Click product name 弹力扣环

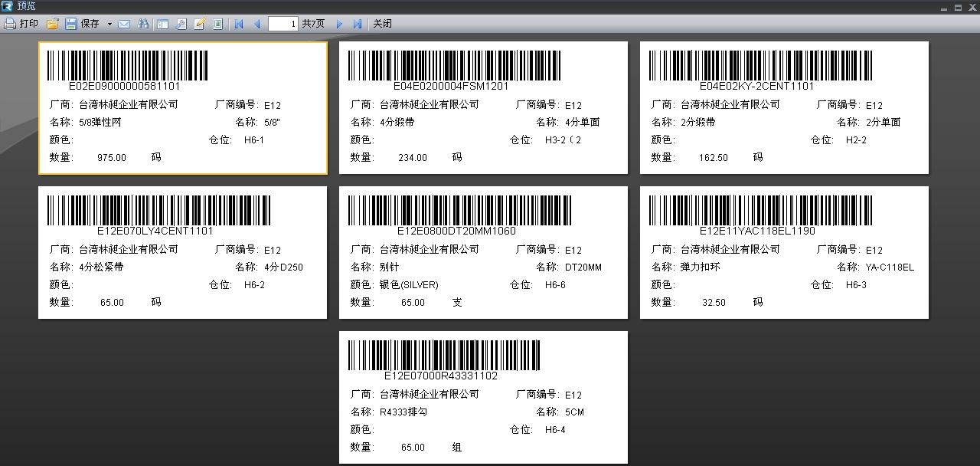(x=701, y=267)
